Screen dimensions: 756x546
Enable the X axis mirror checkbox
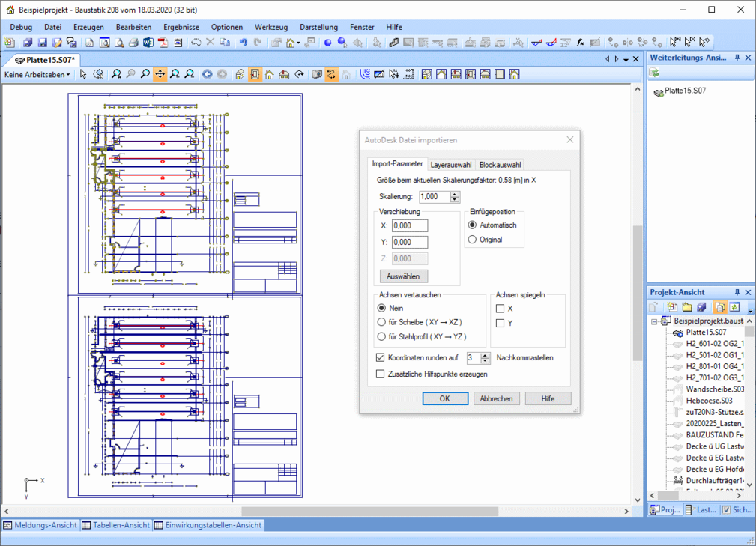(501, 309)
